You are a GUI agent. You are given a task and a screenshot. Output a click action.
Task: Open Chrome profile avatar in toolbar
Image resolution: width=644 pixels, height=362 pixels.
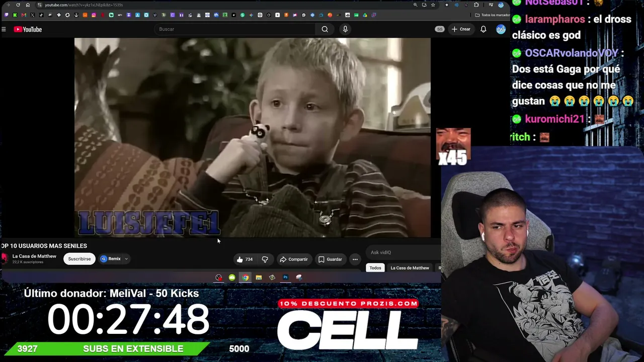(501, 5)
